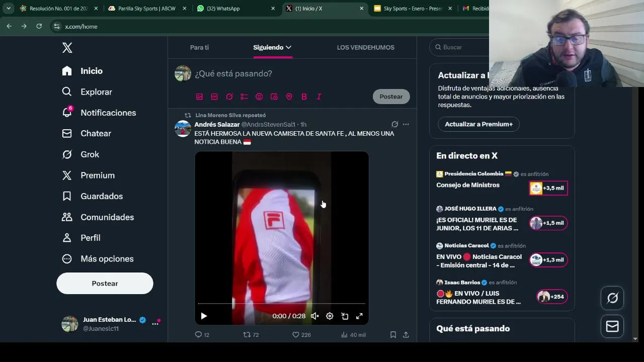Add poll to post composer
The image size is (644, 362).
pyautogui.click(x=244, y=97)
